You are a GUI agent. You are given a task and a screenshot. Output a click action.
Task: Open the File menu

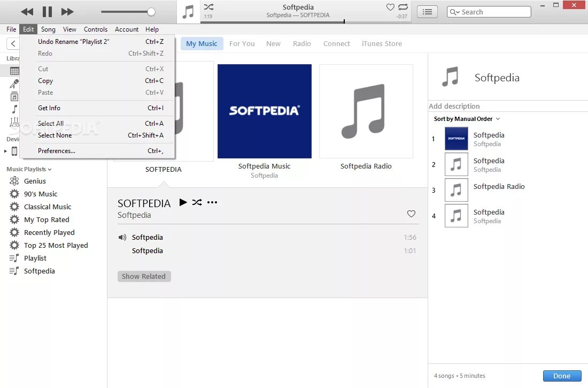tap(11, 29)
